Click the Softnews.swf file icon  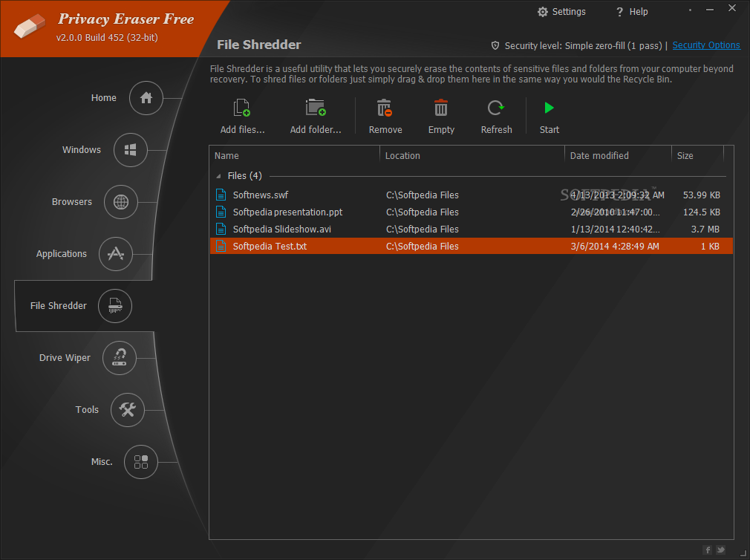click(x=221, y=195)
